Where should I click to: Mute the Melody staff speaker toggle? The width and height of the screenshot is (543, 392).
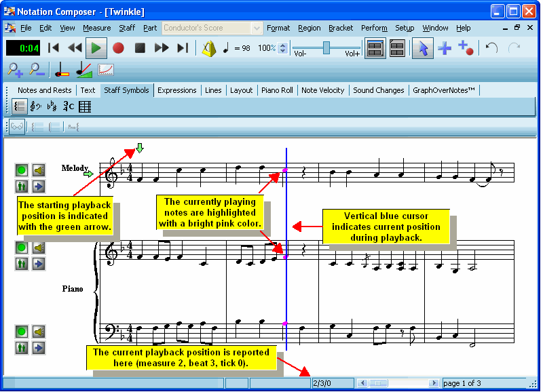(39, 170)
